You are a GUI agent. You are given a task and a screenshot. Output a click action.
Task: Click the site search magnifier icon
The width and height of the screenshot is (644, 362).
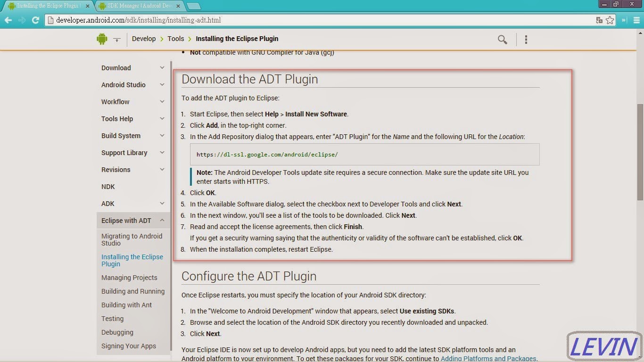pyautogui.click(x=503, y=40)
